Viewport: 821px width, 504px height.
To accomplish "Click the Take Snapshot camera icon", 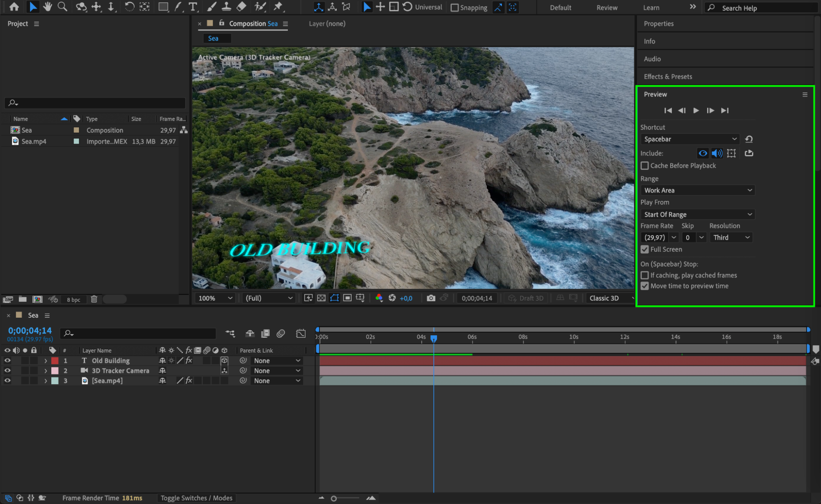I will pyautogui.click(x=430, y=298).
